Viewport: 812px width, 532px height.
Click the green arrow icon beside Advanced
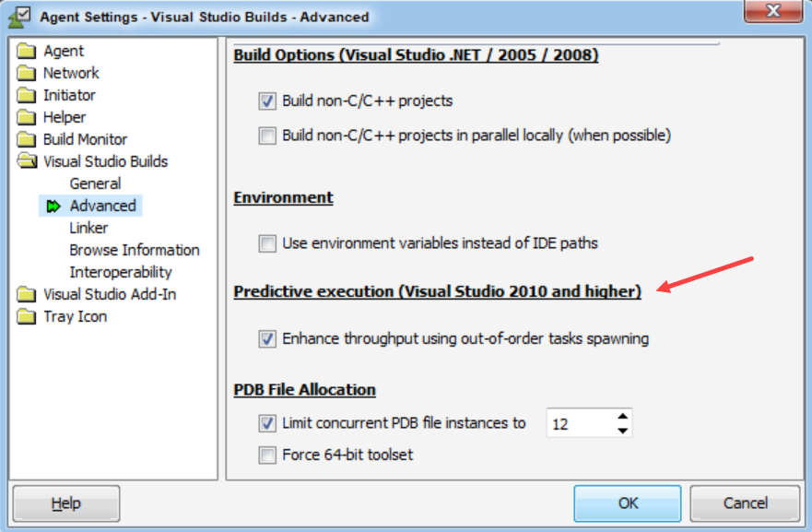pyautogui.click(x=53, y=206)
